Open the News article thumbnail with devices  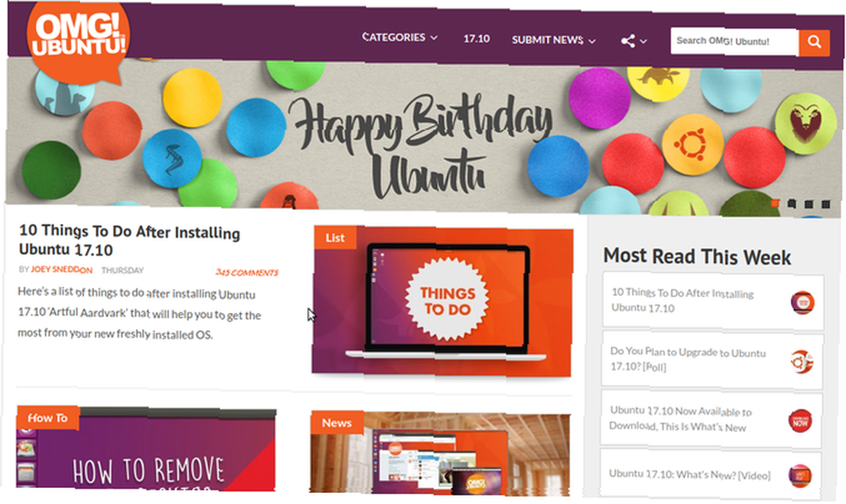point(440,453)
